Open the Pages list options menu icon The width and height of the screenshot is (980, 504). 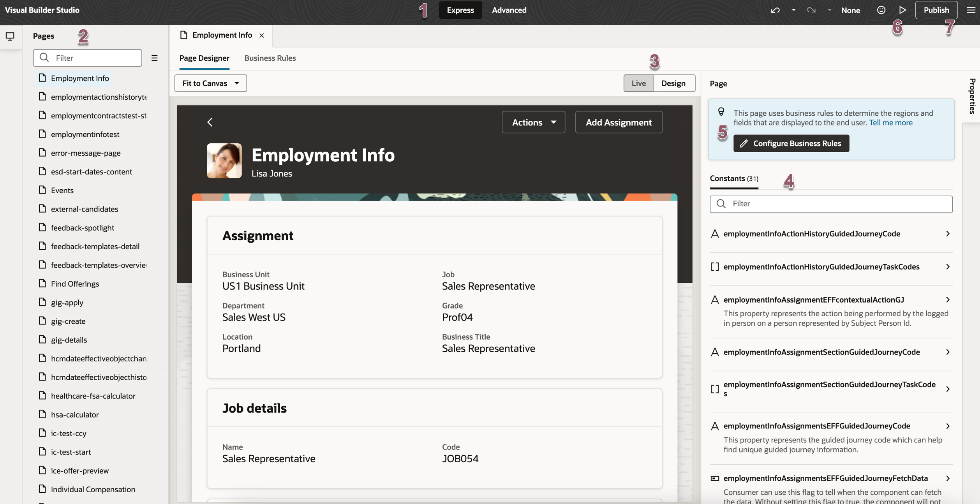click(155, 58)
